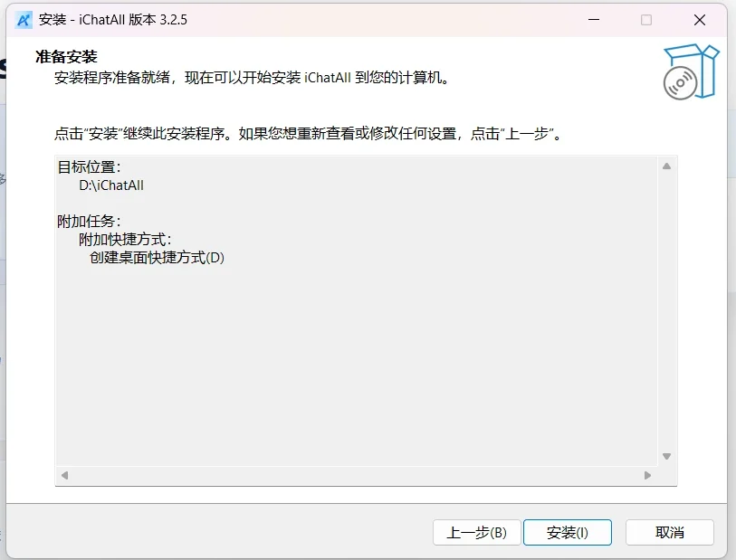Click the 准备安装 heading
The height and width of the screenshot is (560, 736).
[66, 57]
